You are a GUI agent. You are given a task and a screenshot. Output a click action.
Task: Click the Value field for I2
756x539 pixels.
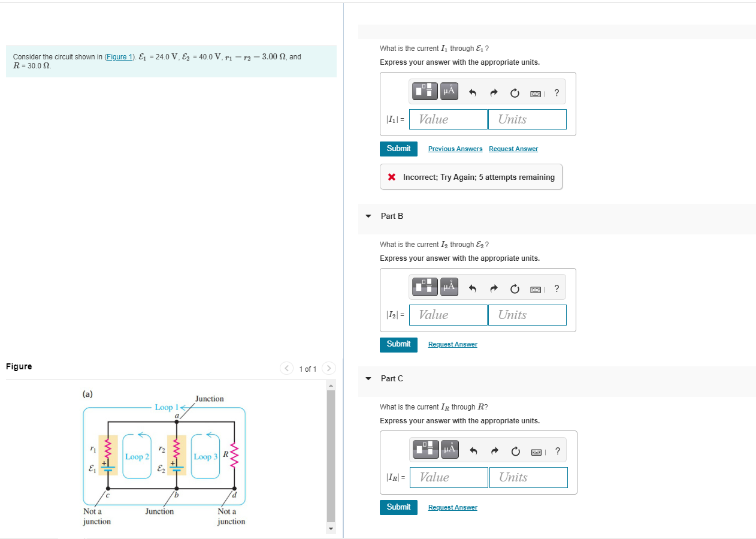(x=449, y=315)
